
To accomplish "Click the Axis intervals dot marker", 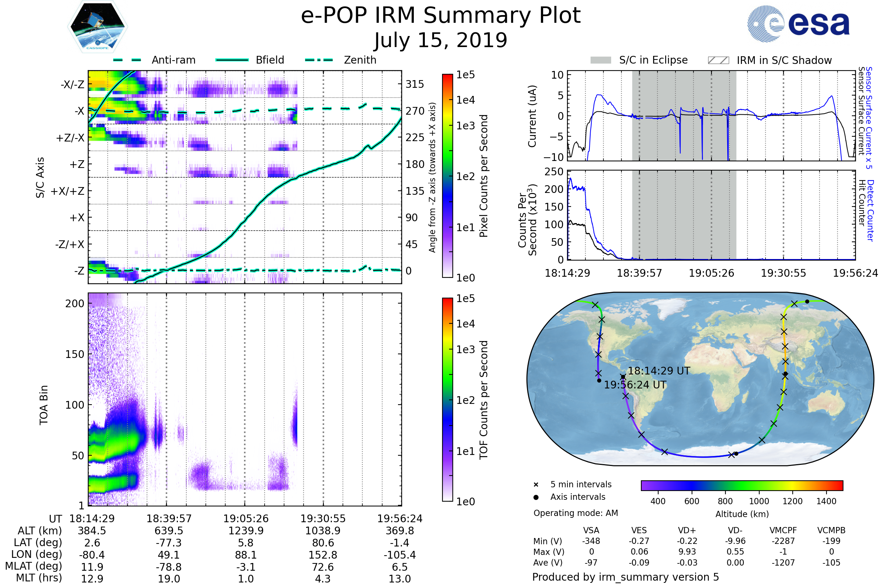I will point(536,497).
